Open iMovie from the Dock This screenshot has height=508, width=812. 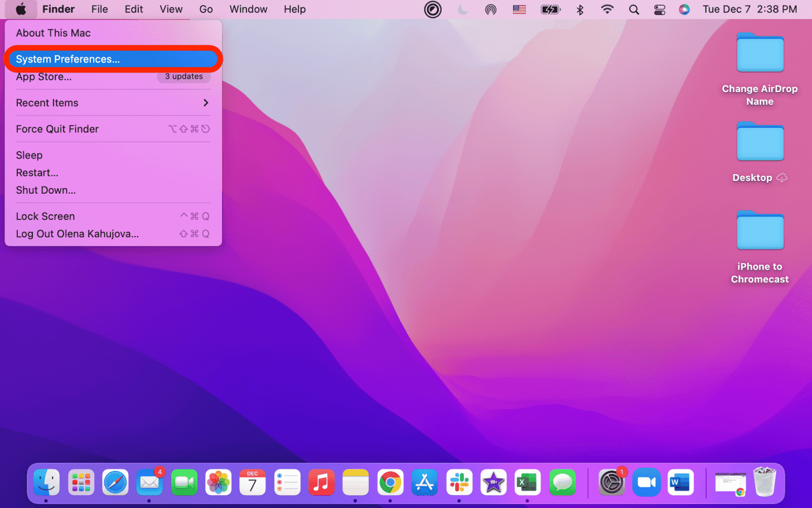[493, 482]
